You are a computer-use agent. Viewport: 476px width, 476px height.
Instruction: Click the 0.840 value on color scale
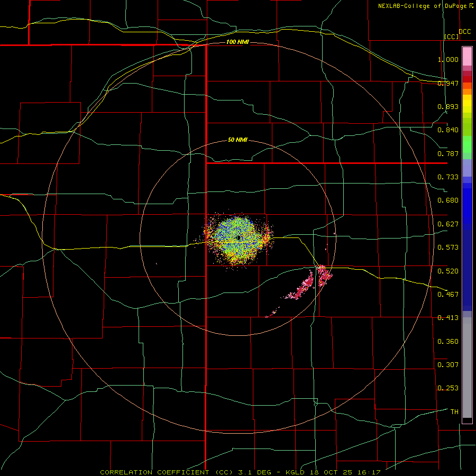click(x=448, y=130)
